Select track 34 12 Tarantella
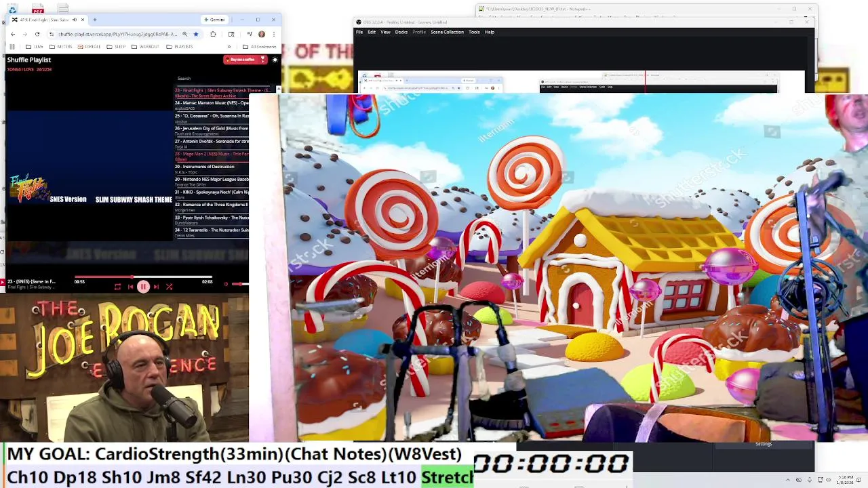The image size is (868, 488). (x=212, y=232)
